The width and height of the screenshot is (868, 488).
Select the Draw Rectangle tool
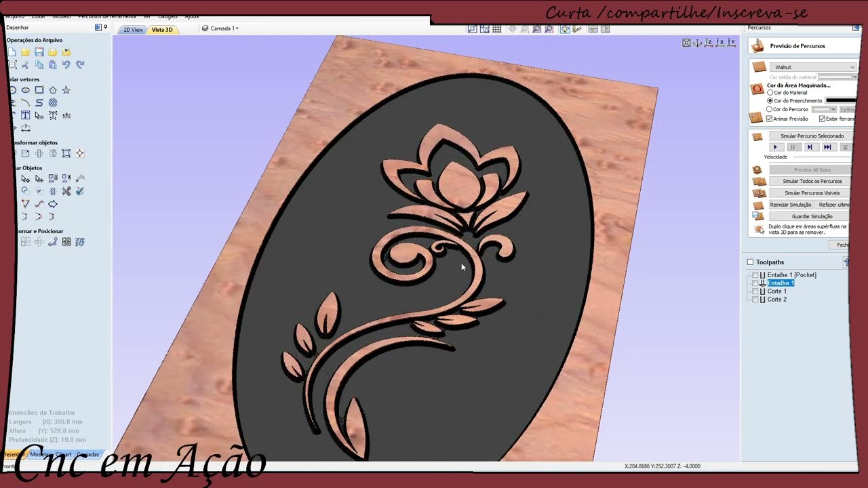pos(39,90)
